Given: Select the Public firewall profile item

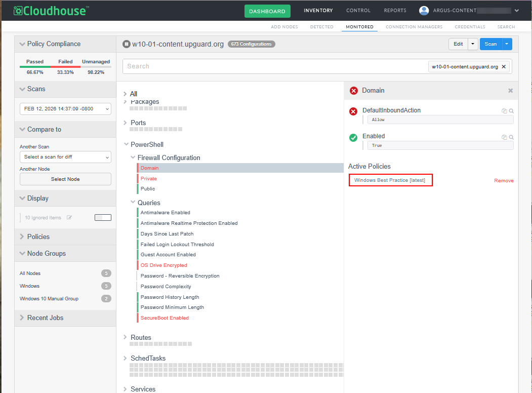Looking at the screenshot, I should pos(148,189).
